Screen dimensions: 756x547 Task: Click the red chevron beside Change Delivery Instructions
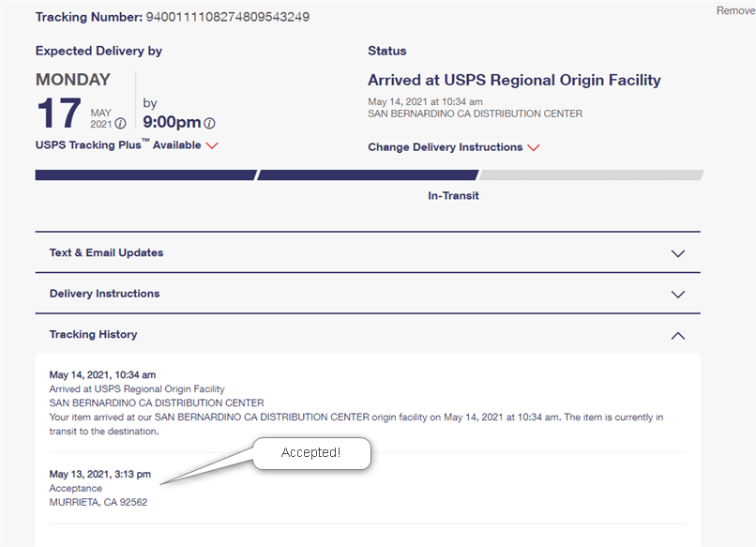tap(534, 147)
